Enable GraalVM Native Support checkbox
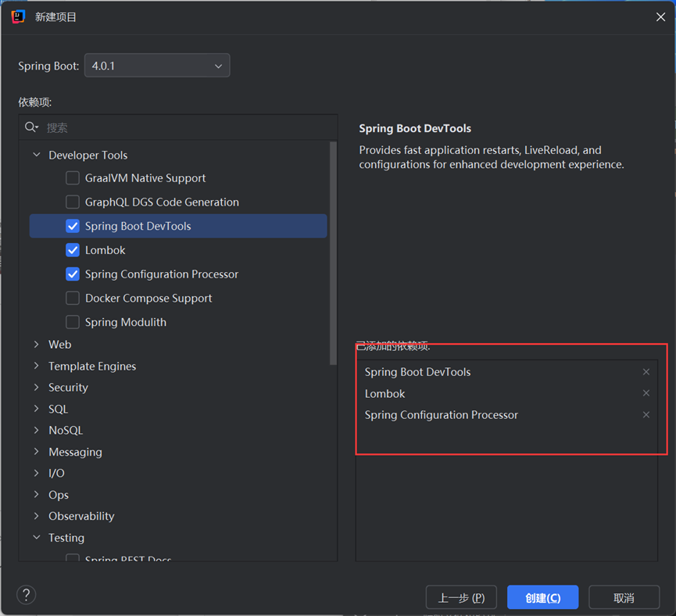Image resolution: width=676 pixels, height=616 pixels. [73, 177]
